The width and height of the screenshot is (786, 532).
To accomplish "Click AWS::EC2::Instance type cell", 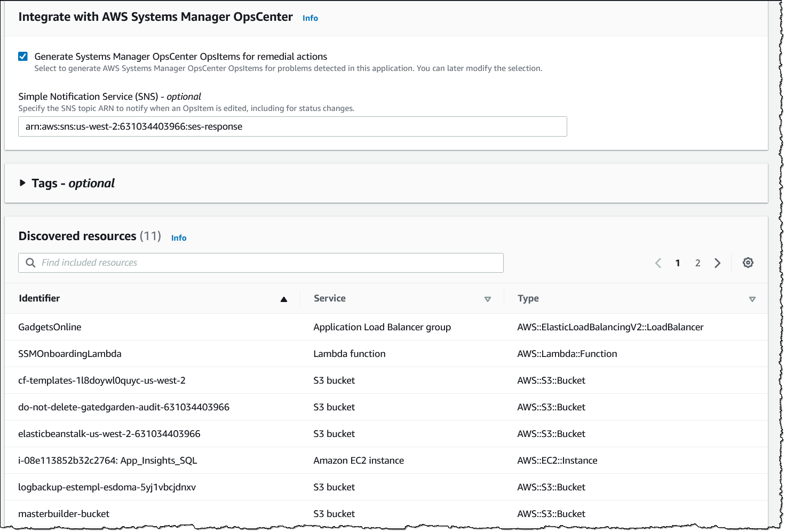I will click(558, 460).
